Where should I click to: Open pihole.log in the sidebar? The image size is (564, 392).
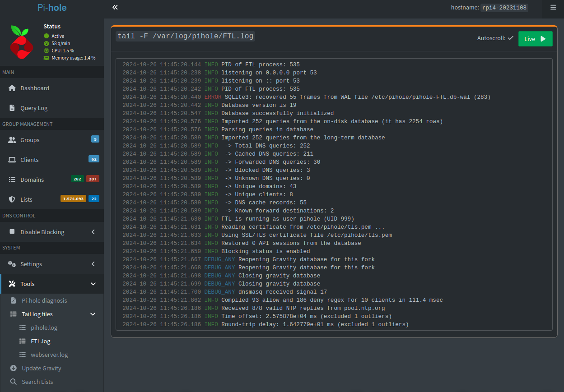point(44,327)
